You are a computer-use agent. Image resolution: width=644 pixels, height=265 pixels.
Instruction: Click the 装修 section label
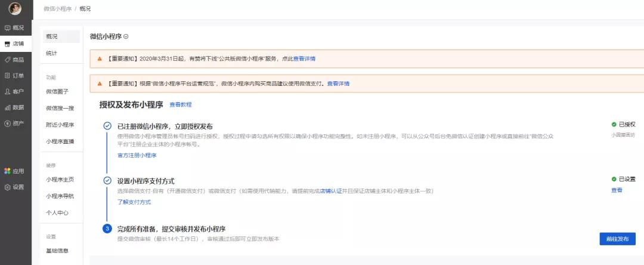tap(51, 165)
